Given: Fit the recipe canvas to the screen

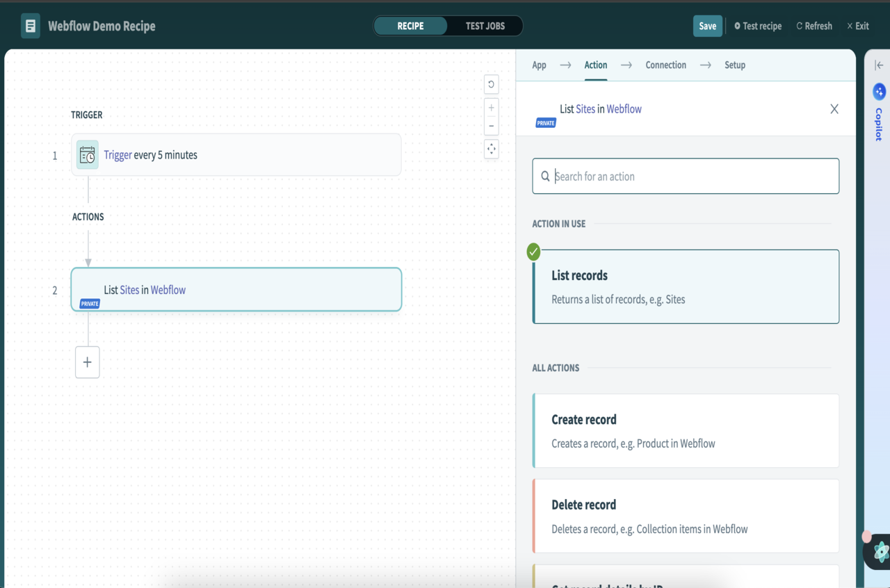Looking at the screenshot, I should tap(492, 149).
